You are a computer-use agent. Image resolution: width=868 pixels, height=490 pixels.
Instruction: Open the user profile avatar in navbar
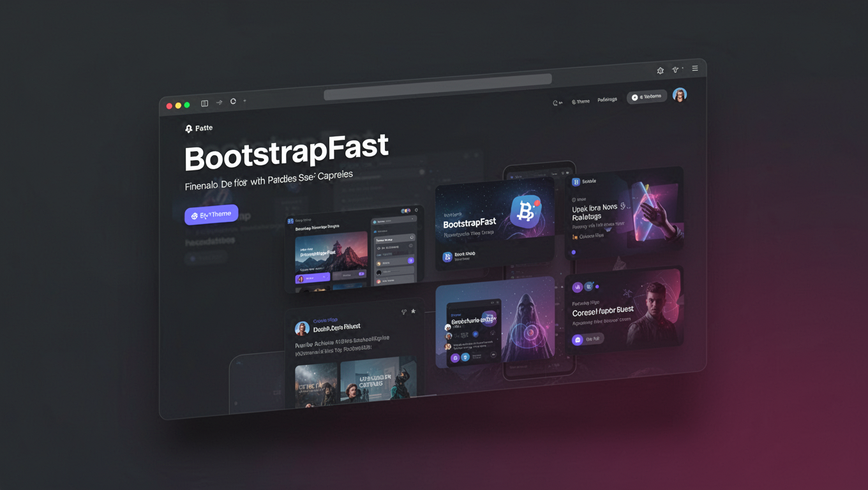point(680,95)
